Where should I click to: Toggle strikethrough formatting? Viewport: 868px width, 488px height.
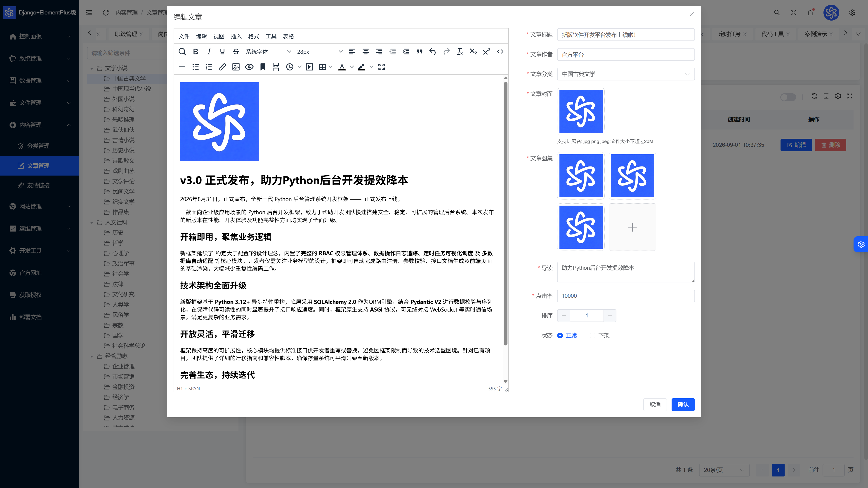click(236, 52)
